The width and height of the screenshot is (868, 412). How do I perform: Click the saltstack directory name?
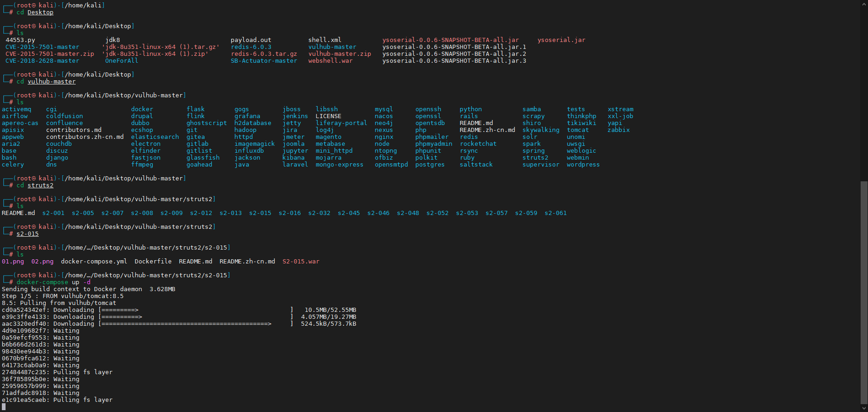point(476,165)
